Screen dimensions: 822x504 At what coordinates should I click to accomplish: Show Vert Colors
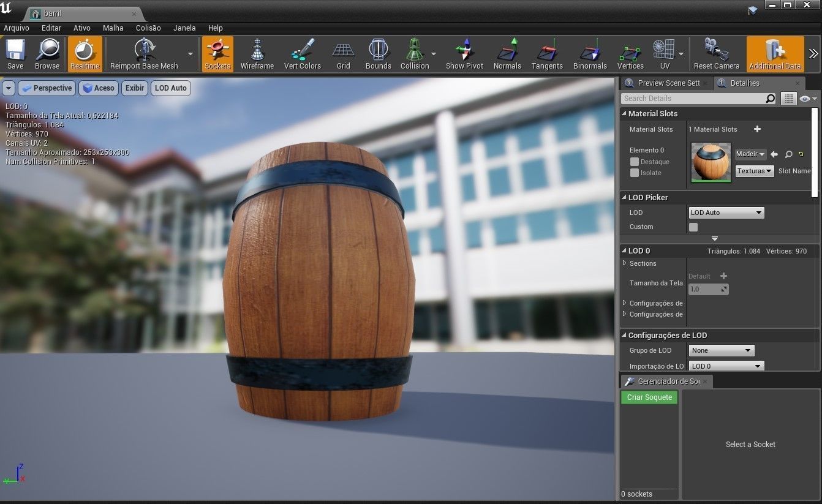tap(302, 54)
